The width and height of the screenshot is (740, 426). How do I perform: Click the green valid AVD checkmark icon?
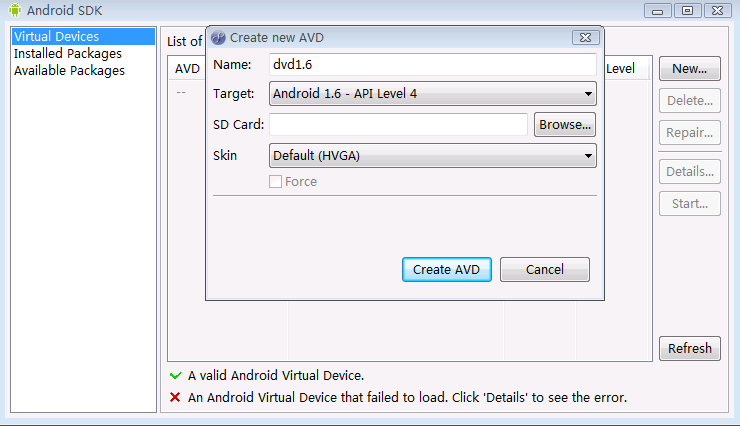176,376
